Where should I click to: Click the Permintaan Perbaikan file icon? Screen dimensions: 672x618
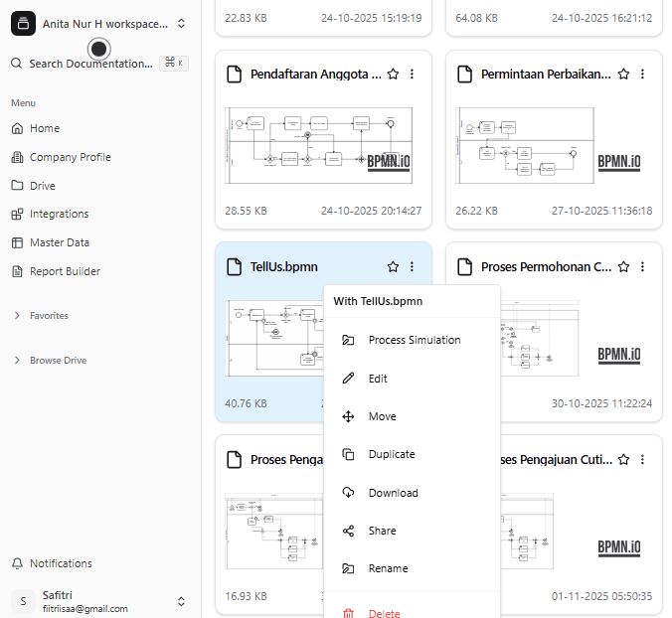(x=464, y=75)
